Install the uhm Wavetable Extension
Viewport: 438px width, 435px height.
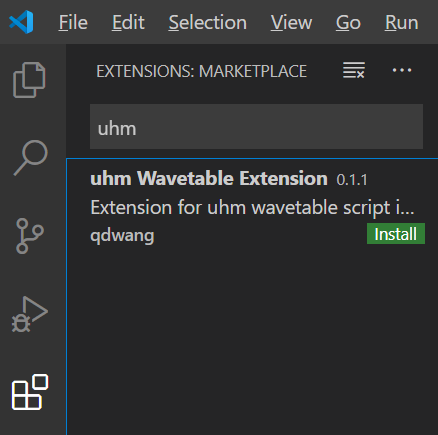(x=396, y=234)
